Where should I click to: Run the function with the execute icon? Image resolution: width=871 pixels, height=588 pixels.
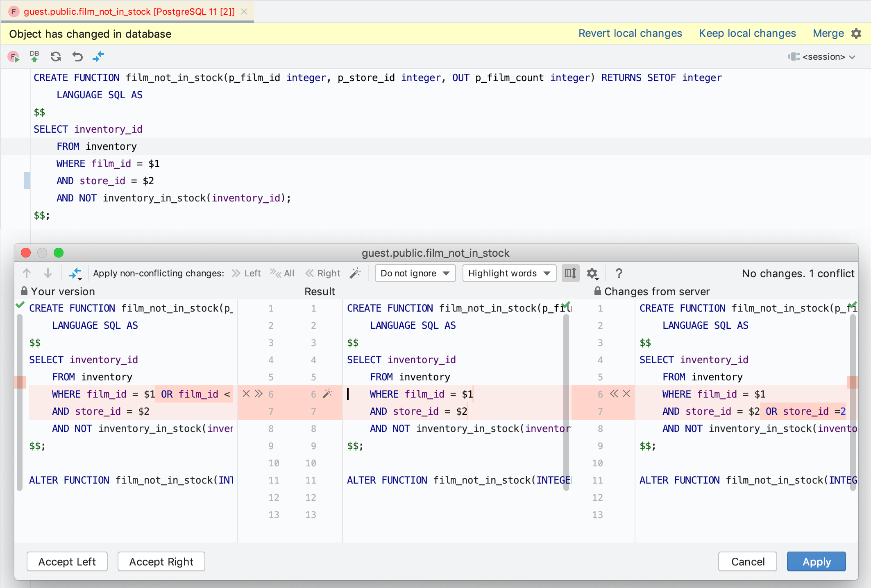coord(14,57)
